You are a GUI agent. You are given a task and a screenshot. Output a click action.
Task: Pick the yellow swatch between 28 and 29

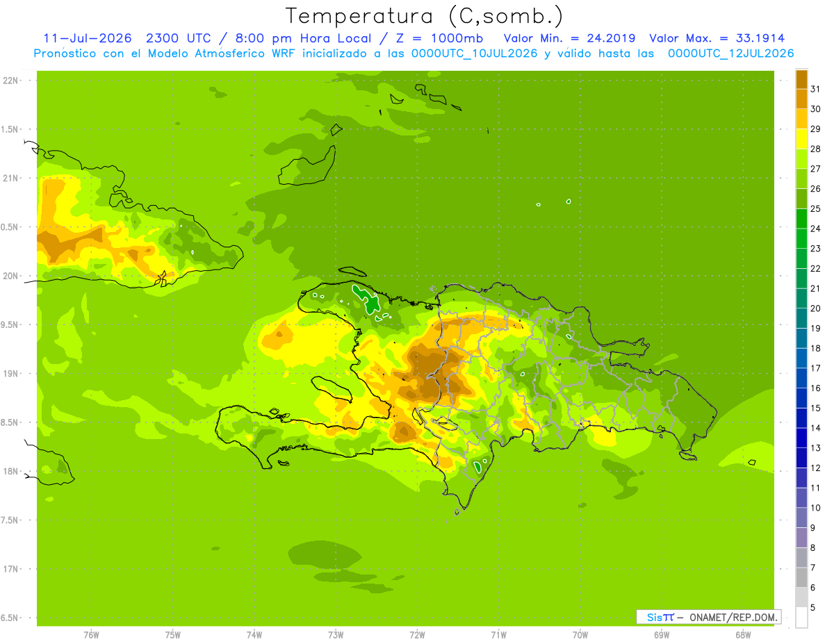pyautogui.click(x=801, y=138)
